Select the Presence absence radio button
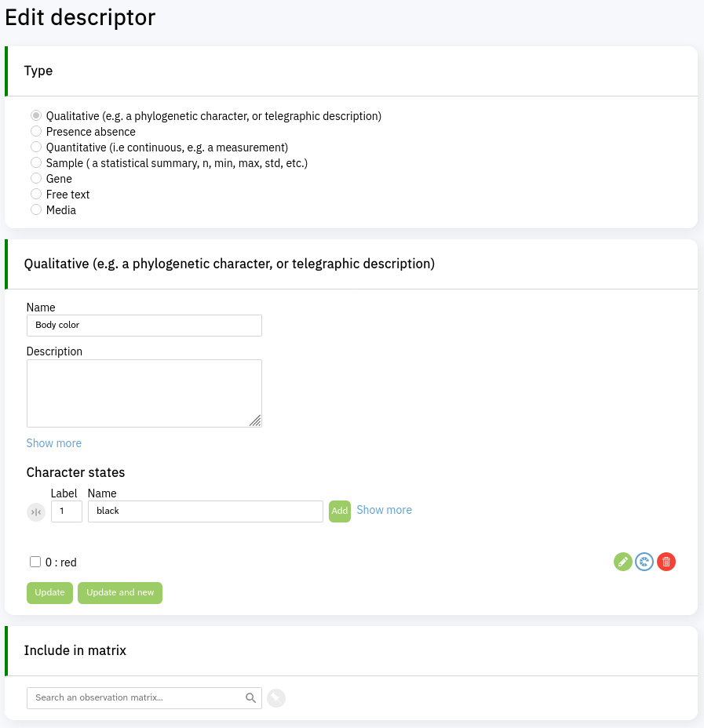 [36, 132]
